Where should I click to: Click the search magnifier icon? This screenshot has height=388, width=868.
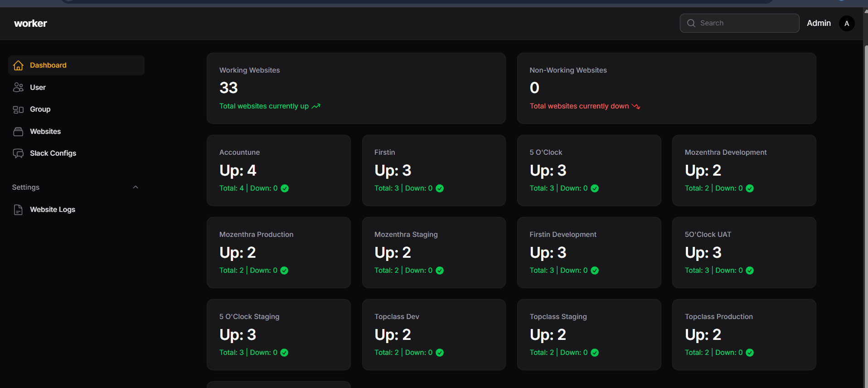tap(691, 23)
